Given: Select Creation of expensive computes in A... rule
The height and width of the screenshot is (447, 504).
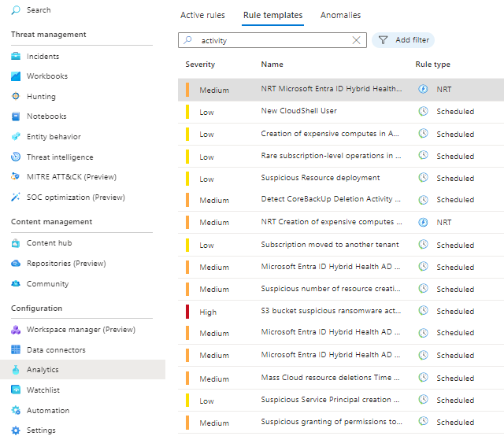Looking at the screenshot, I should (330, 134).
